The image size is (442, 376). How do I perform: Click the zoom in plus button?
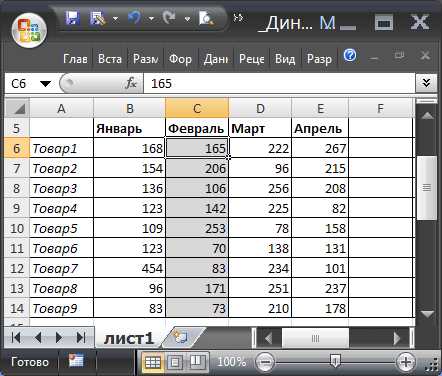point(406,362)
